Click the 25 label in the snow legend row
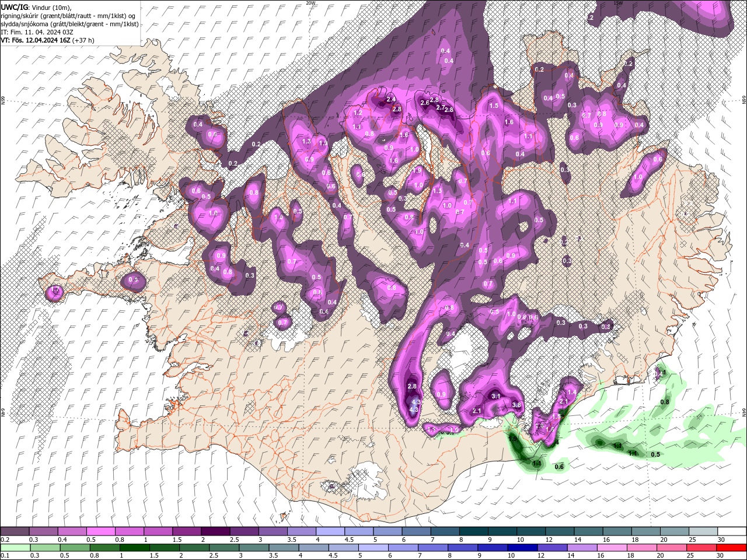 692,540
